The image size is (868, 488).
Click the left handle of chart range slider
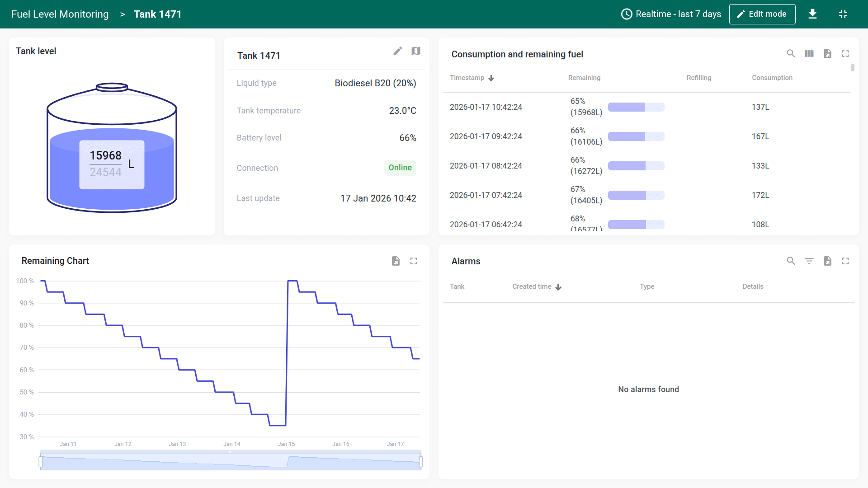(x=41, y=461)
